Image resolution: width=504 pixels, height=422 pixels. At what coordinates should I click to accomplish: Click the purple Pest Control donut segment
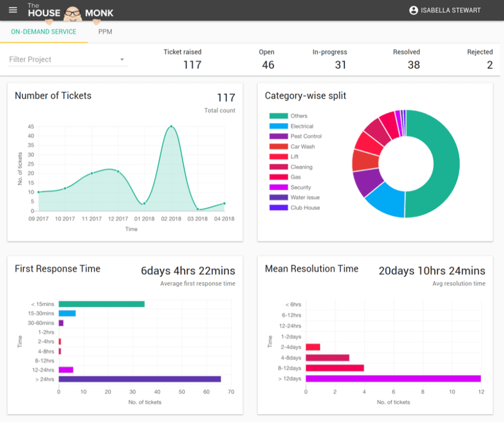point(367,182)
